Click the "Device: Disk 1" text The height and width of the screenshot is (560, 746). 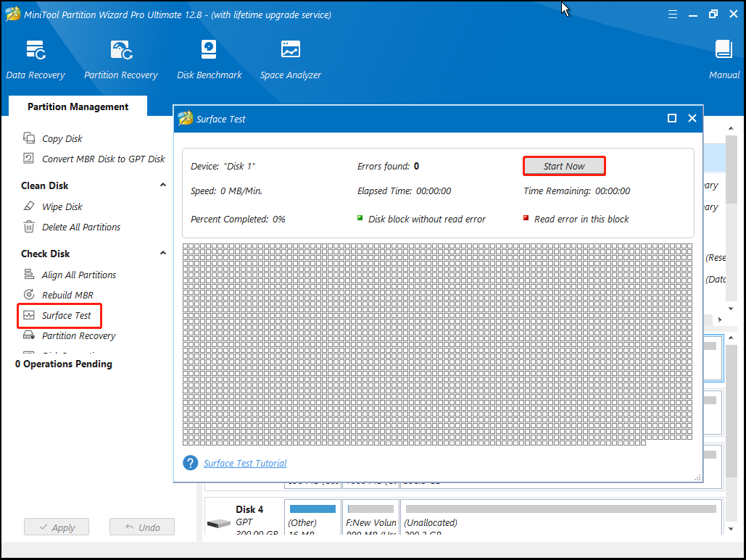[223, 166]
